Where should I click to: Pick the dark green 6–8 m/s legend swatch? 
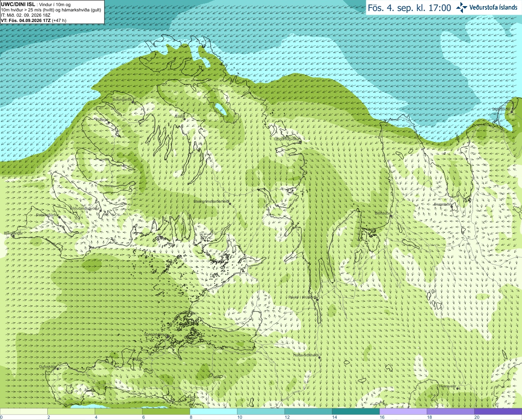click(166, 411)
